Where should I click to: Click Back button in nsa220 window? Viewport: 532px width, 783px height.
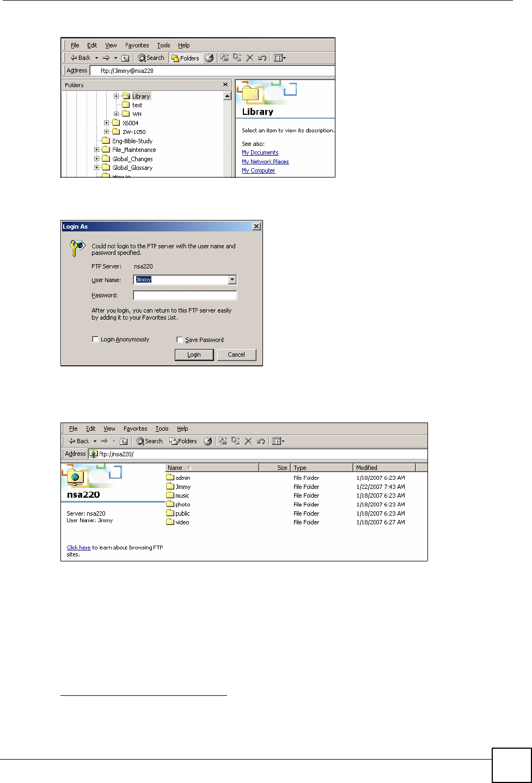pyautogui.click(x=78, y=441)
